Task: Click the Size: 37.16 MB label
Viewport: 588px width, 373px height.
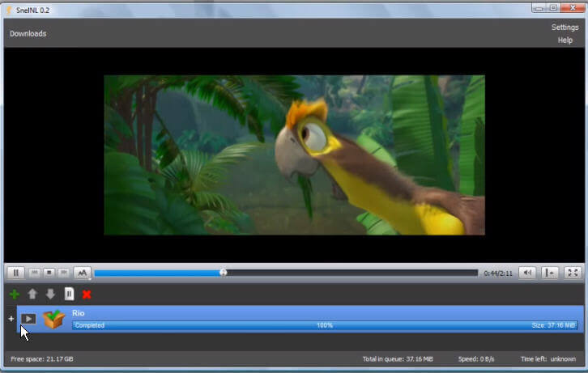Action: 553,325
